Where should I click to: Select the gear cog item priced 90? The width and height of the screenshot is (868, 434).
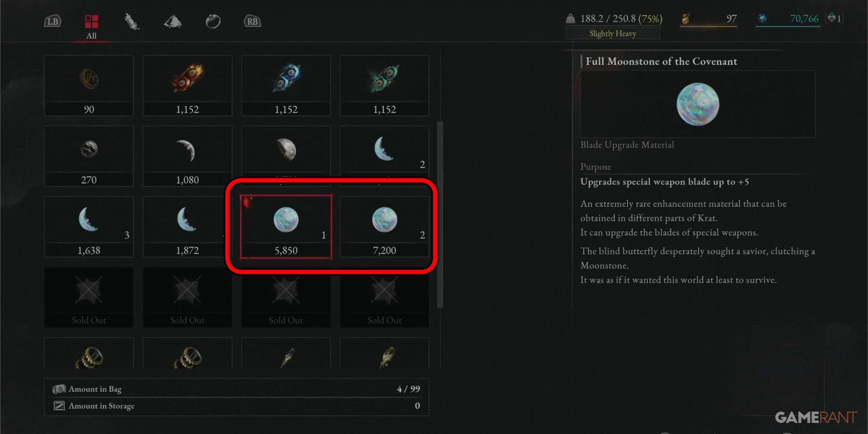tap(89, 86)
